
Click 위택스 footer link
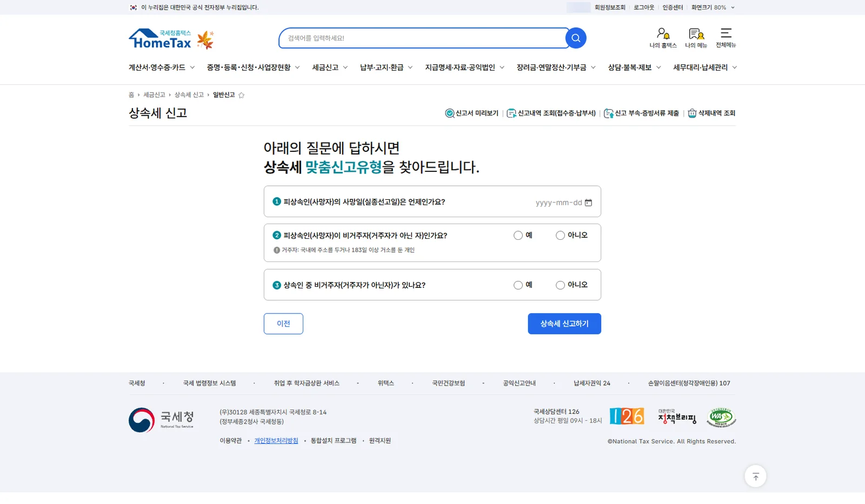386,383
